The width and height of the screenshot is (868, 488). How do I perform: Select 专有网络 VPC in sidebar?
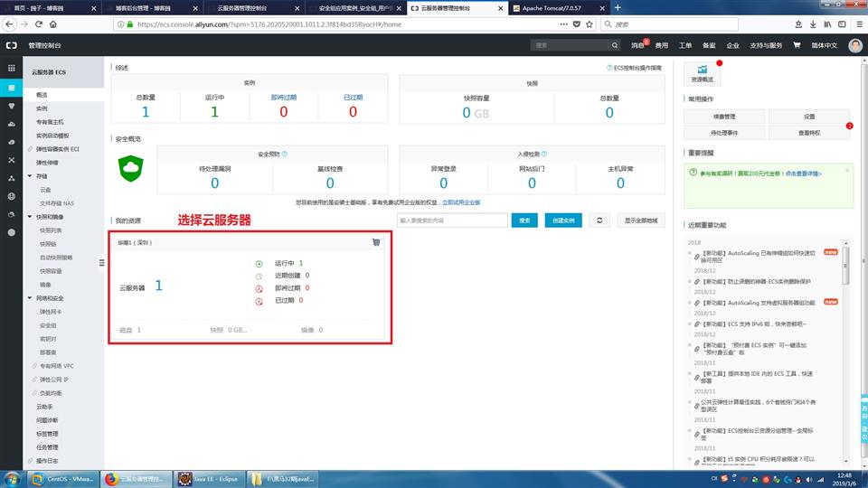(56, 366)
